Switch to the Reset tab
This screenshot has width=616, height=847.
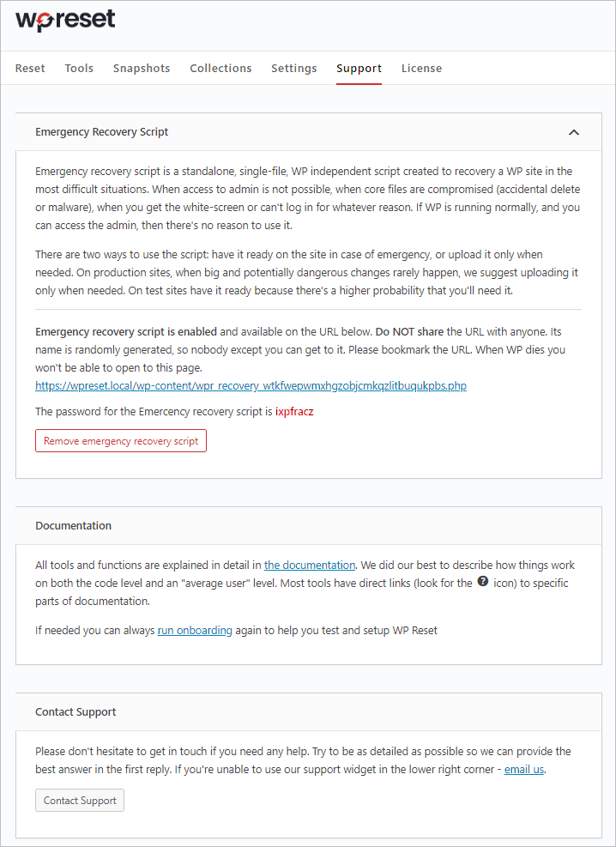(30, 68)
